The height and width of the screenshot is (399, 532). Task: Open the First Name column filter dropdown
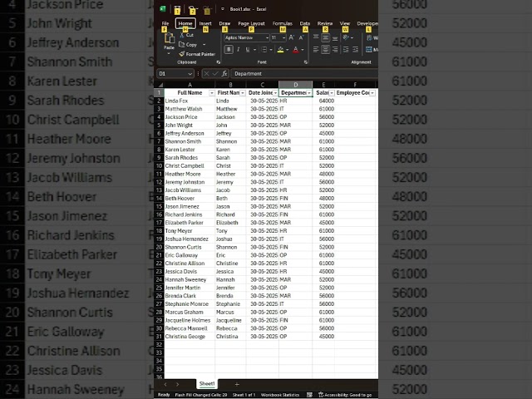243,93
